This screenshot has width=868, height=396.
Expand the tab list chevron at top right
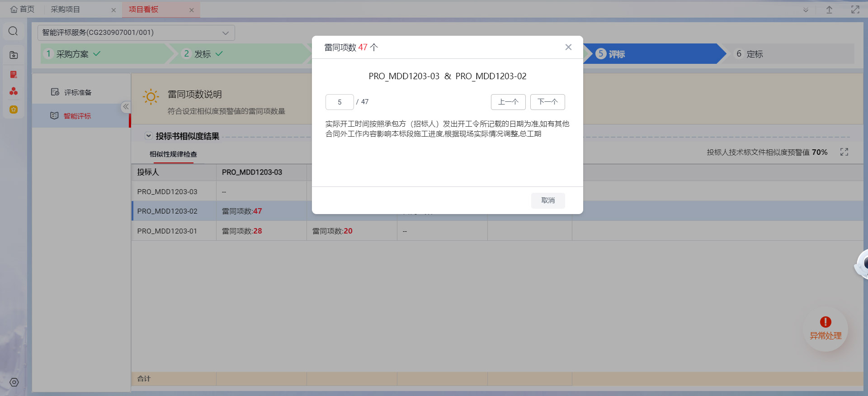coord(806,10)
